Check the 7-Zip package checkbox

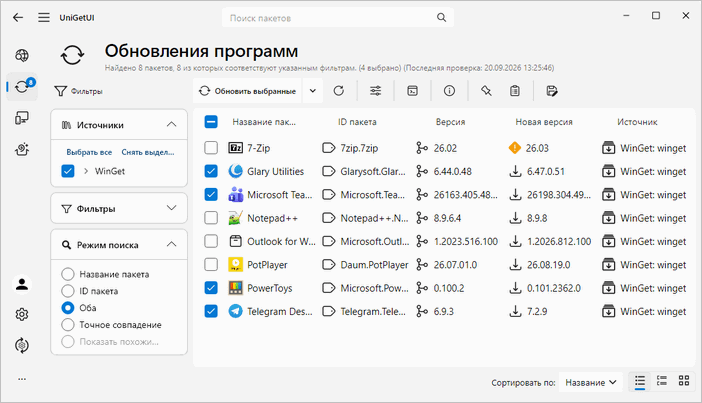[211, 148]
